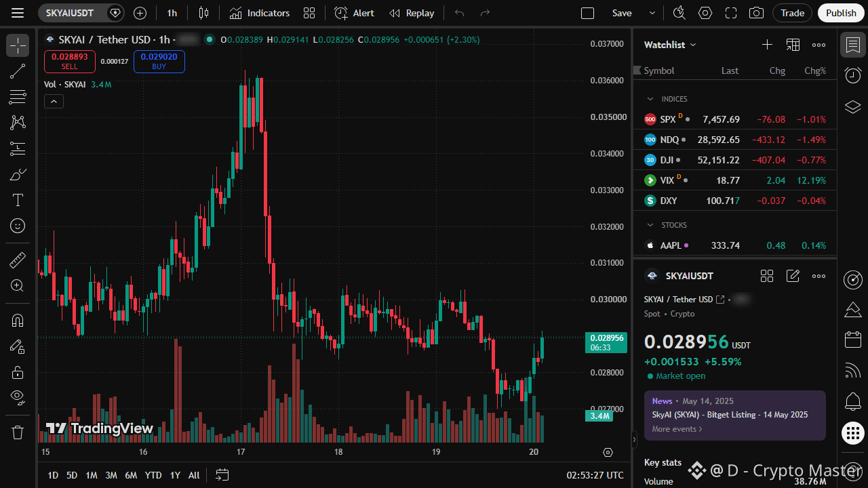
Task: Select the VIX watchlist row
Action: pos(735,180)
